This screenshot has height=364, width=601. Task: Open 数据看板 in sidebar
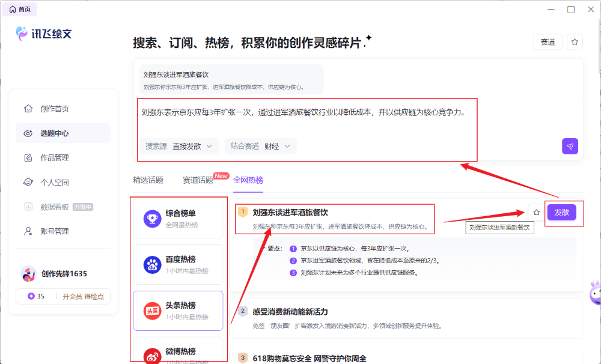tap(55, 207)
